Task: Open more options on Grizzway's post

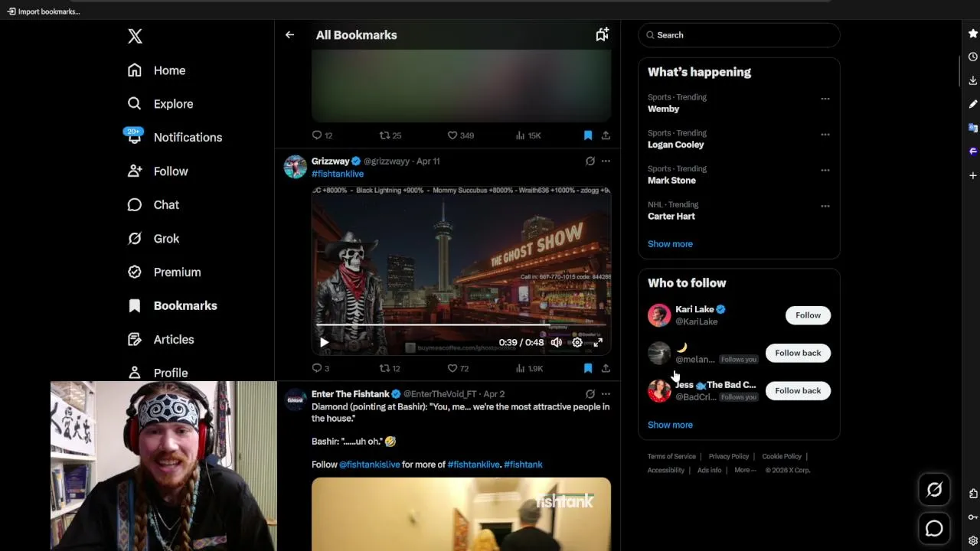Action: (x=606, y=161)
